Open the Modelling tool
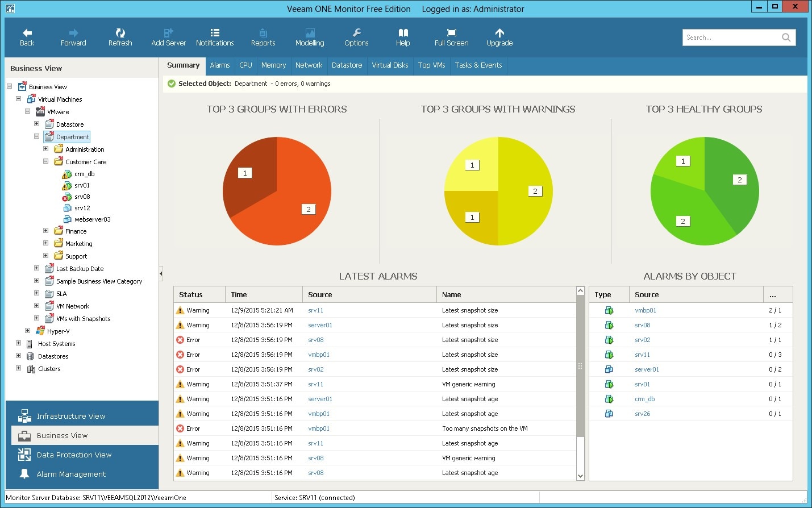The height and width of the screenshot is (508, 812). coord(309,37)
